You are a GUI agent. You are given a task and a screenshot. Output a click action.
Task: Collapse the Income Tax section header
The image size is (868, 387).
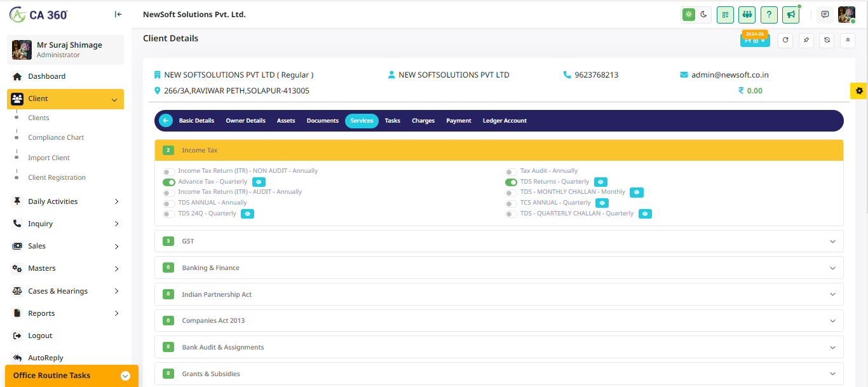(x=499, y=151)
